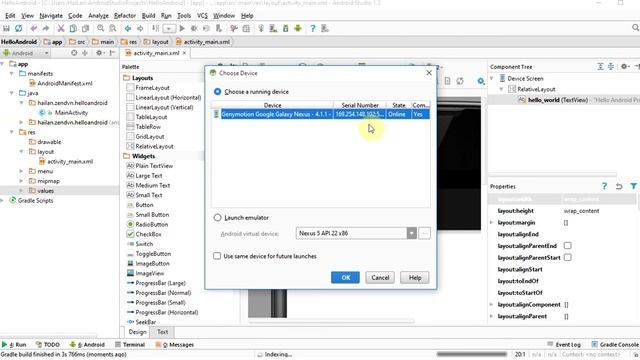Expand the mipmap folder node
640x360 pixels.
pos(22,181)
